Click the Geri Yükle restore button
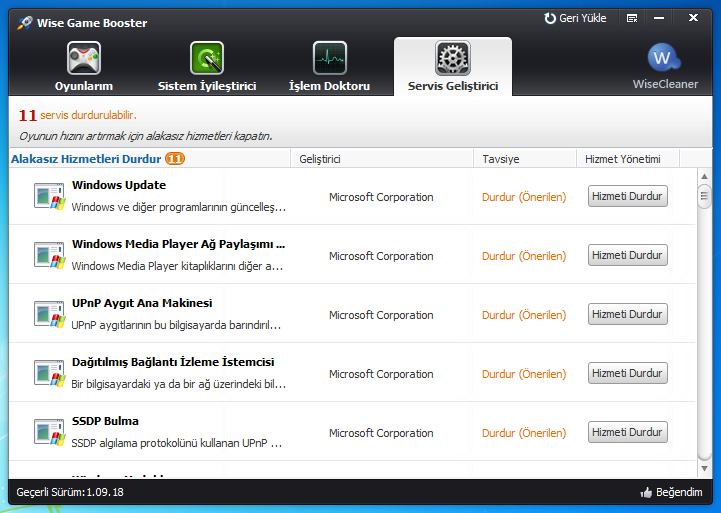This screenshot has height=513, width=721. pos(575,18)
